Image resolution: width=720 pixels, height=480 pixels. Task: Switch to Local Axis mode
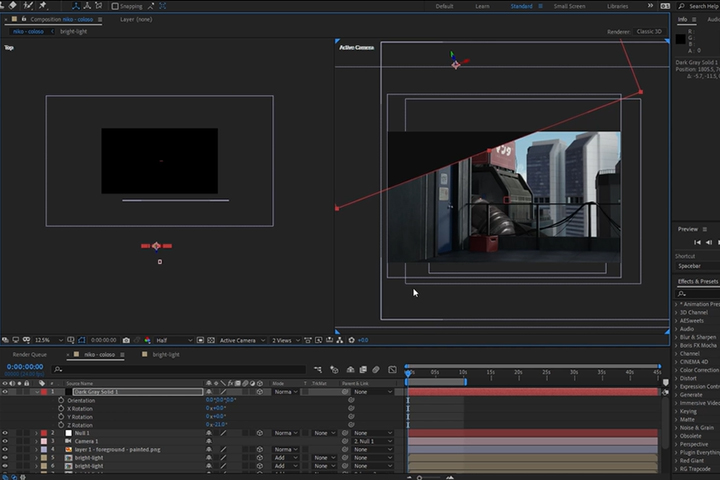tap(75, 6)
